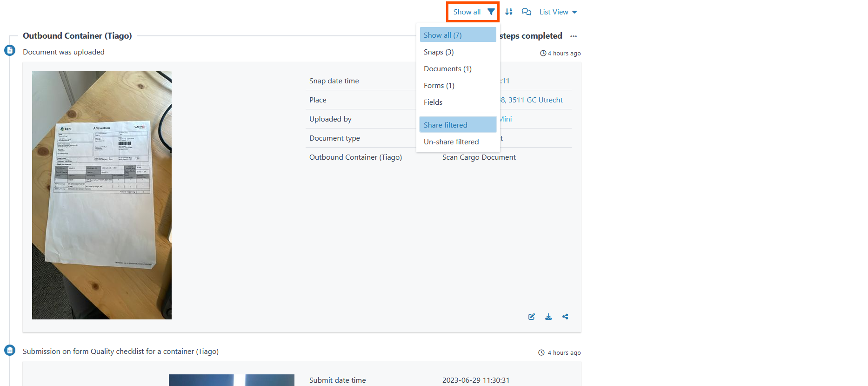Click the Outbound Container (Tiago) heading

coord(77,36)
